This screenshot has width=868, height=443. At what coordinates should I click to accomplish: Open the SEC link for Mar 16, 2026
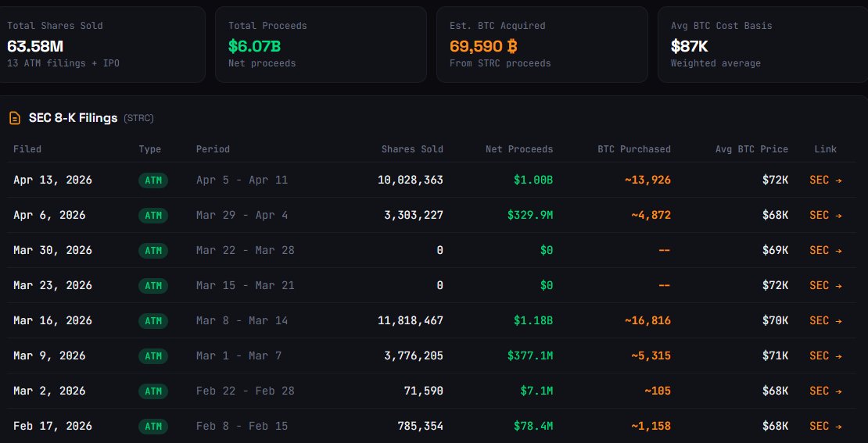825,320
